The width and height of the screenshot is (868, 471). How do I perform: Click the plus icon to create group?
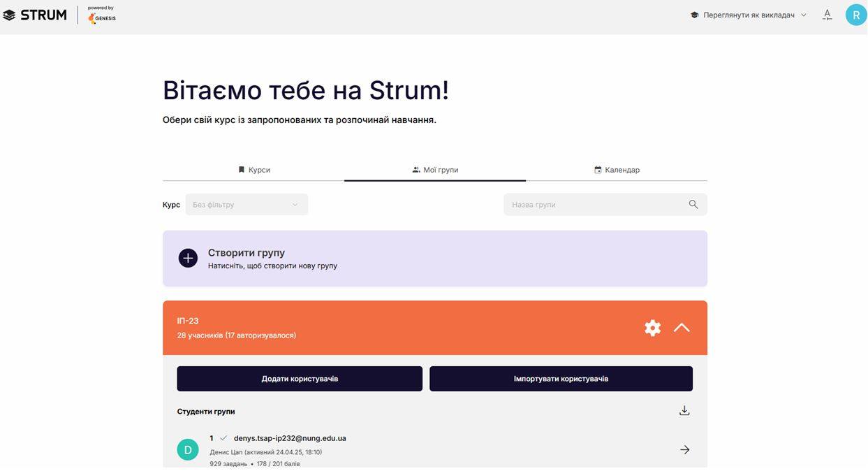click(188, 259)
